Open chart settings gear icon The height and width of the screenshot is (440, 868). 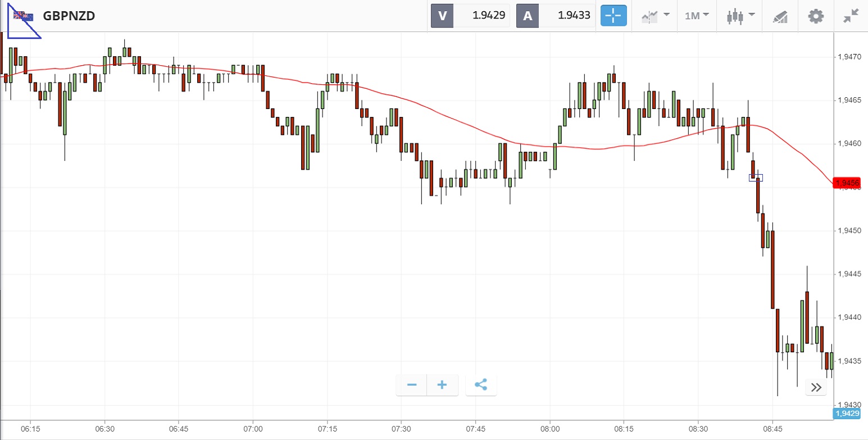[x=816, y=16]
